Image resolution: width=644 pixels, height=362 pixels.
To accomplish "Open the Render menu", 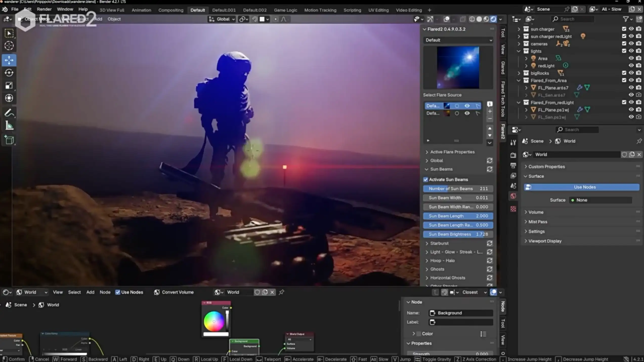I will coord(44,9).
